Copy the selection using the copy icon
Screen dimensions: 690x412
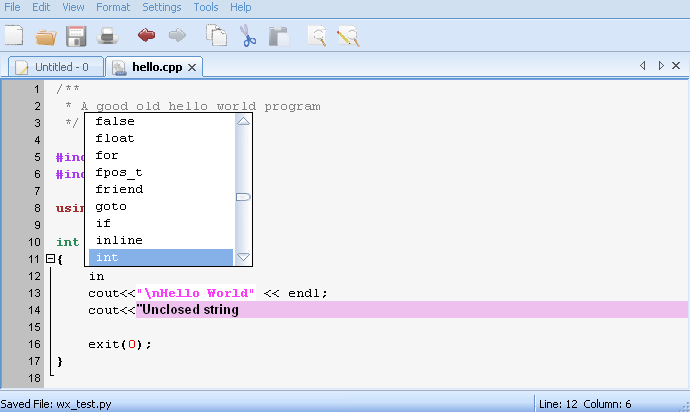217,36
